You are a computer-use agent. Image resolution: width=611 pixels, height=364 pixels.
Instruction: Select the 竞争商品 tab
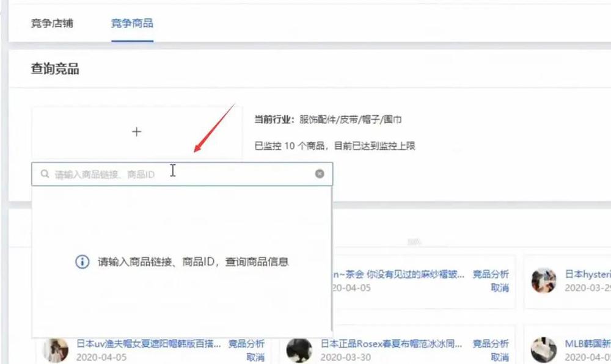(132, 24)
